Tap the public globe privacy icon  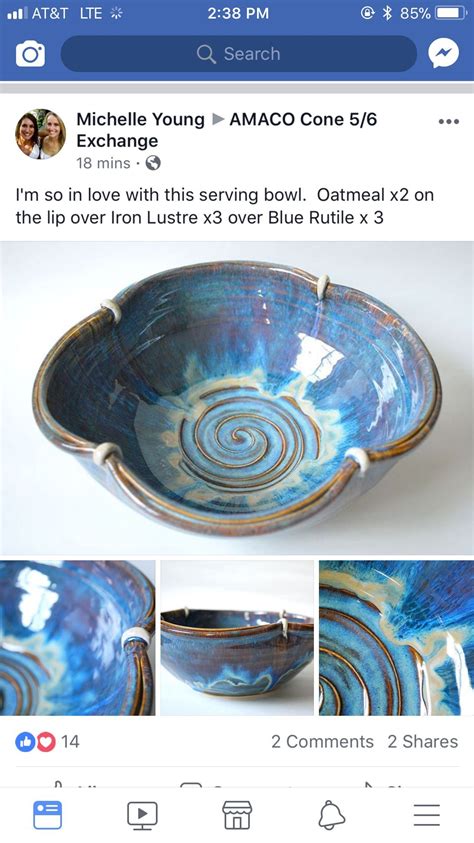pyautogui.click(x=153, y=163)
